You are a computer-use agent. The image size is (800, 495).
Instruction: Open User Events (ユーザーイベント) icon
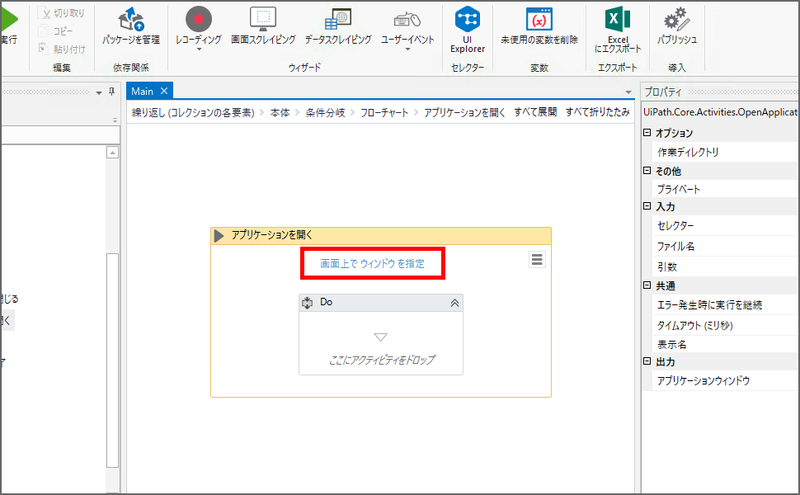tap(407, 20)
